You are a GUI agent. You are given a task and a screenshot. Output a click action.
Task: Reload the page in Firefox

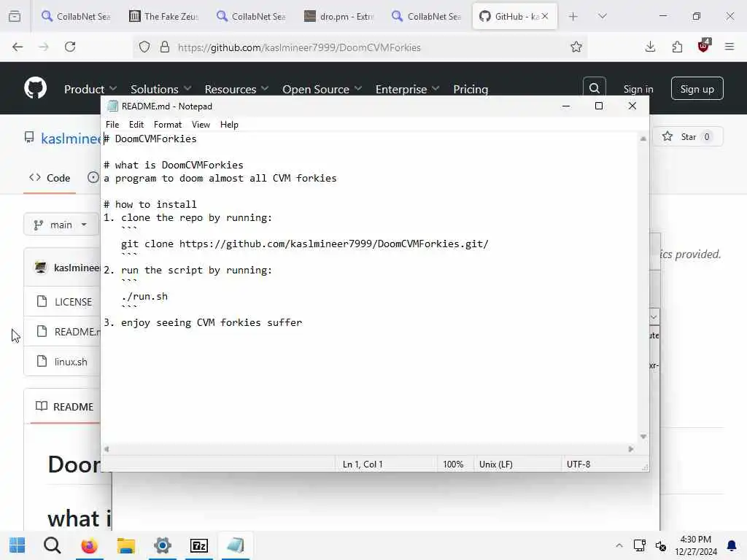[x=70, y=47]
